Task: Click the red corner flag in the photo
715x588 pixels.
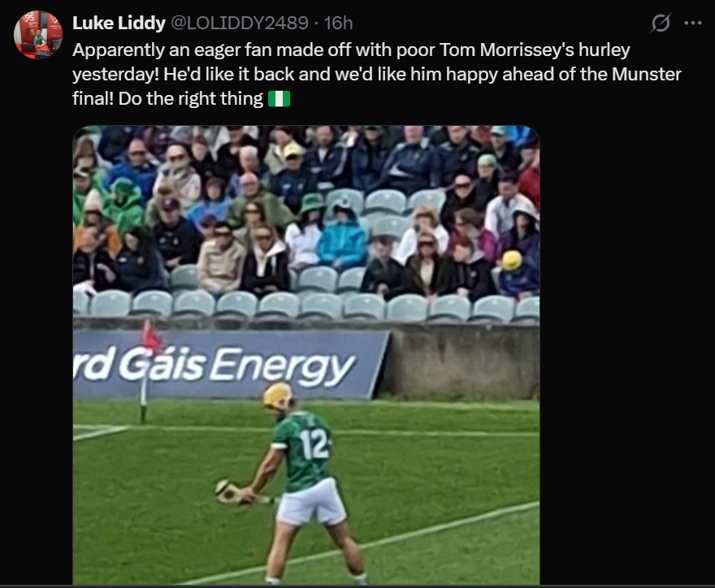Action: (x=150, y=337)
